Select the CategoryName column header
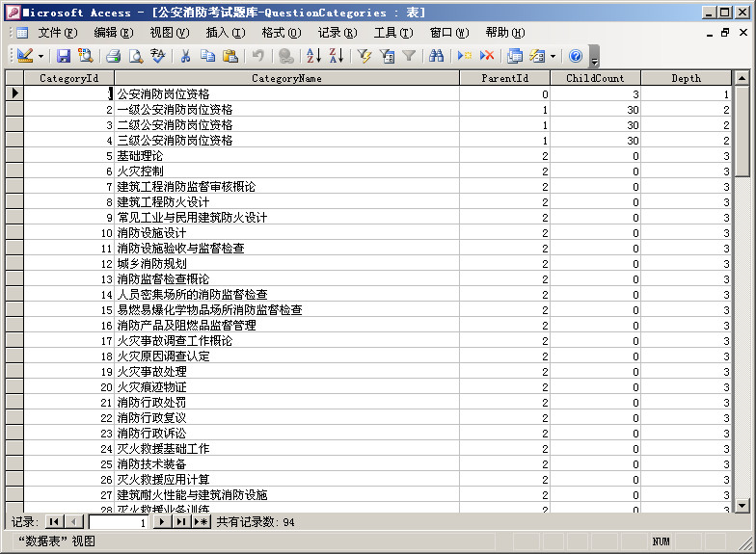756x554 pixels. point(287,78)
